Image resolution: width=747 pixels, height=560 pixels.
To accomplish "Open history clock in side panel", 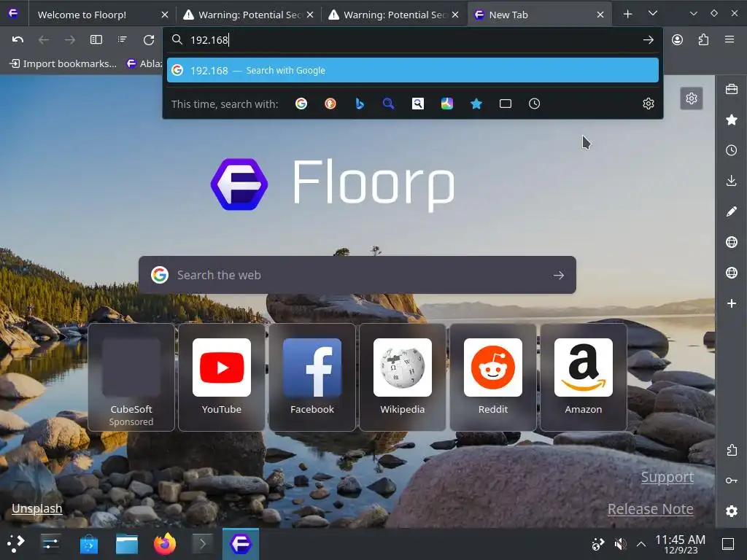I will [x=732, y=150].
